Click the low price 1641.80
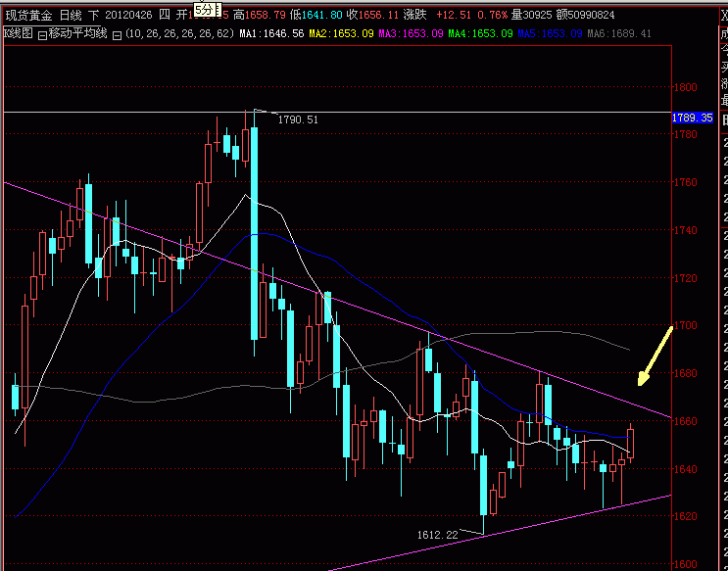The image size is (728, 571). click(x=321, y=16)
